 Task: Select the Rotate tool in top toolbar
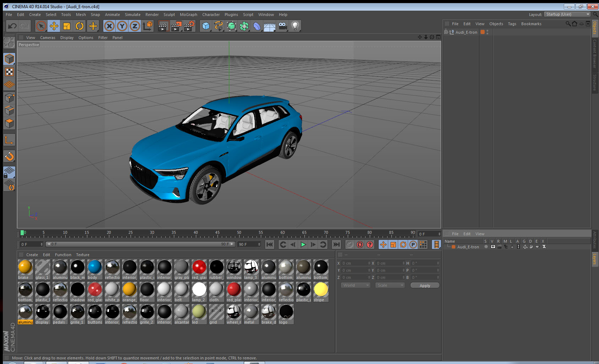pyautogui.click(x=80, y=26)
